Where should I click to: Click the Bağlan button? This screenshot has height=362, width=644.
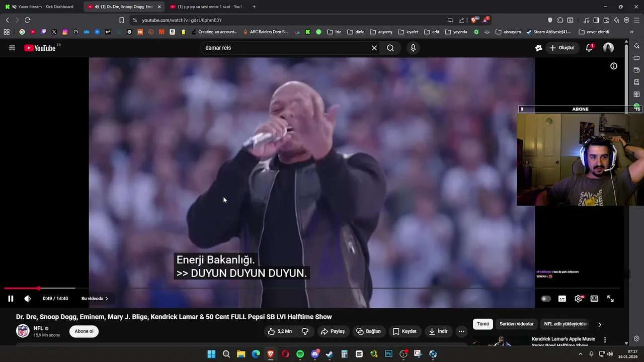[x=368, y=331]
